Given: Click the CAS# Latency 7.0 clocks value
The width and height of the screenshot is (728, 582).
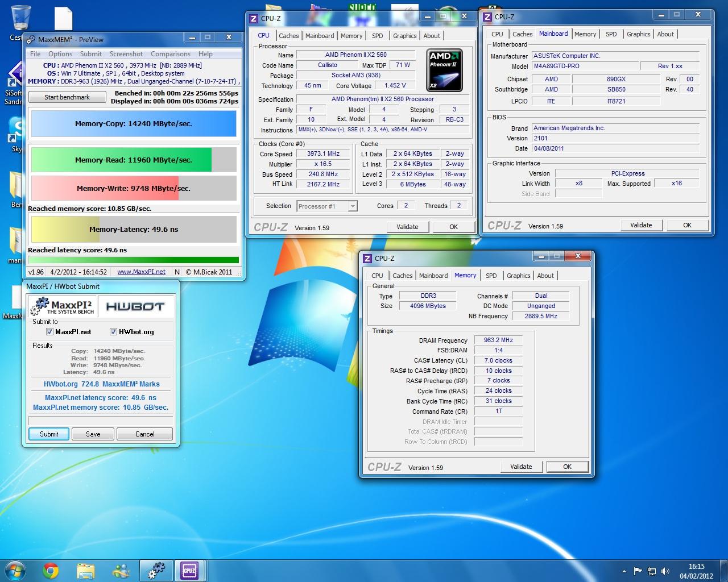Looking at the screenshot, I should pos(498,360).
